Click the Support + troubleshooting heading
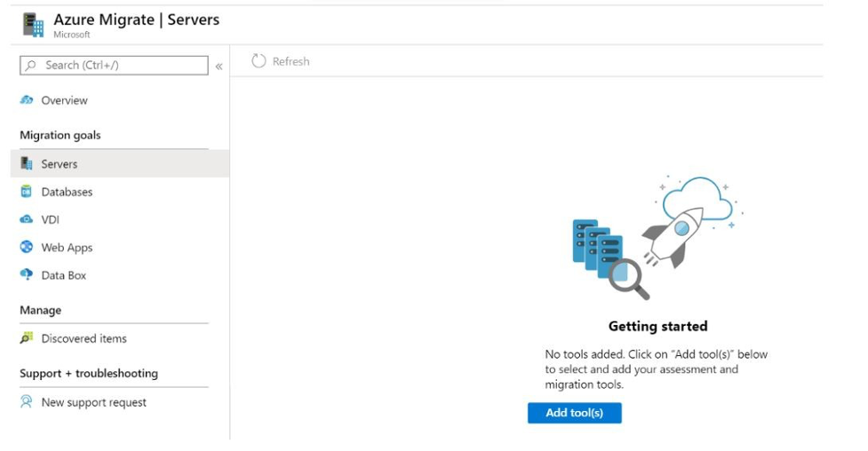868x451 pixels. [x=89, y=373]
